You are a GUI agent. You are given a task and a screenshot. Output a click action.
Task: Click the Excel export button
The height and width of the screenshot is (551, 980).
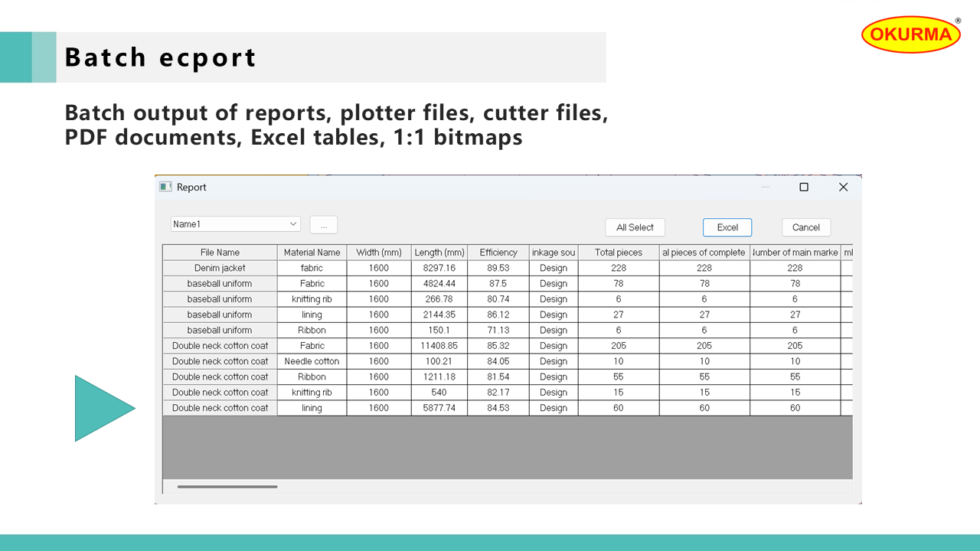pos(727,227)
